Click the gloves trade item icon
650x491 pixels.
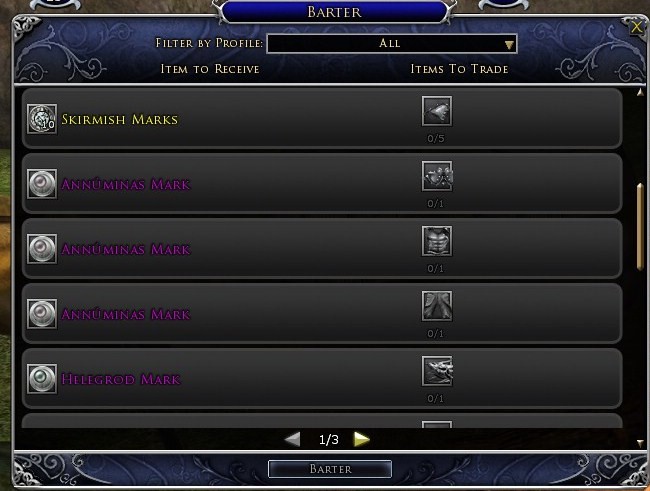pos(437,176)
